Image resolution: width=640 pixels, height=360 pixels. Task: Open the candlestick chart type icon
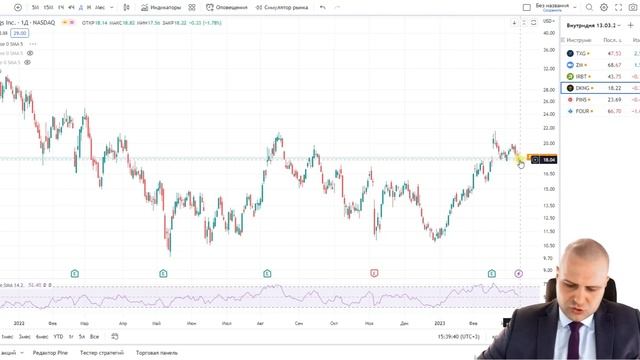pos(127,7)
